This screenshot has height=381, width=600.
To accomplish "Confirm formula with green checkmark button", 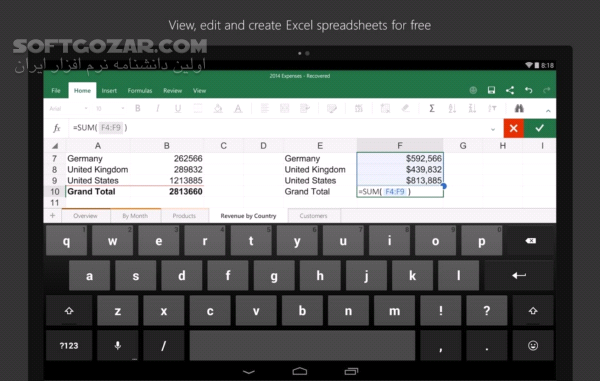I will click(540, 128).
